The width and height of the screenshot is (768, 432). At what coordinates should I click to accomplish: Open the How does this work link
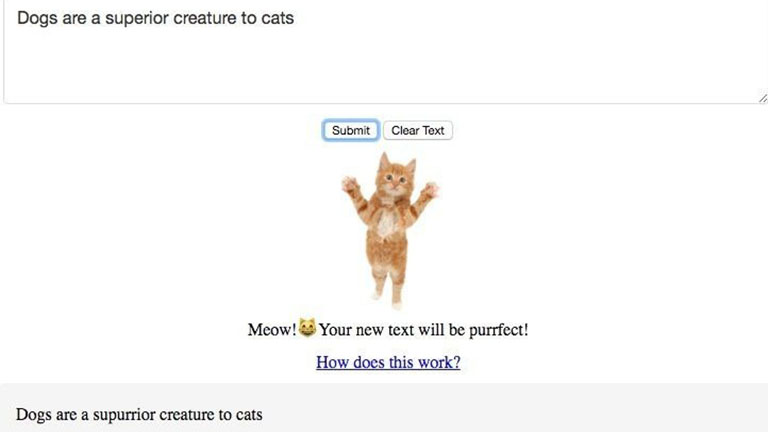click(x=388, y=362)
